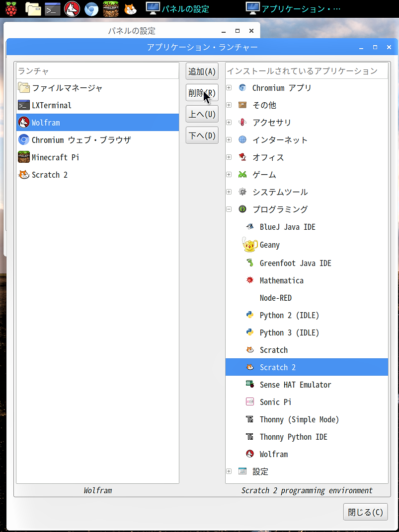This screenshot has height=532, width=399.
Task: Click the ランチャ column header
Action: coord(97,71)
